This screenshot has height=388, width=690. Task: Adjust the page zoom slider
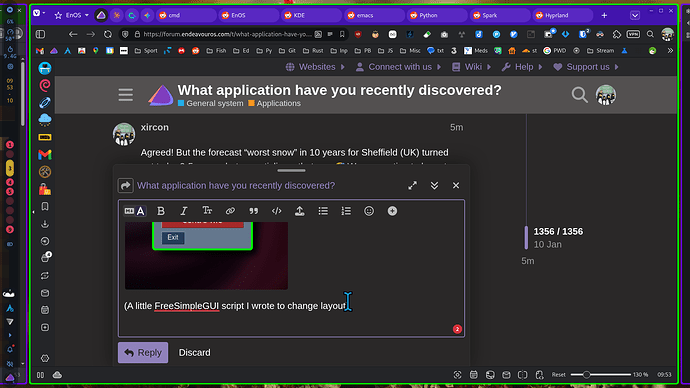click(x=600, y=375)
